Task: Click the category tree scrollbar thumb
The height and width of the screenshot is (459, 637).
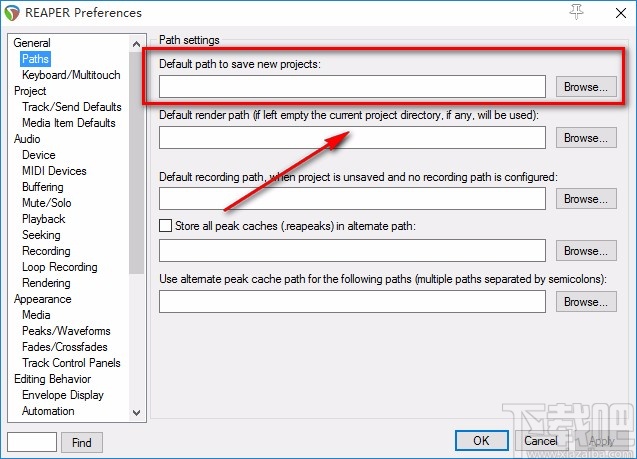Action: [x=136, y=162]
